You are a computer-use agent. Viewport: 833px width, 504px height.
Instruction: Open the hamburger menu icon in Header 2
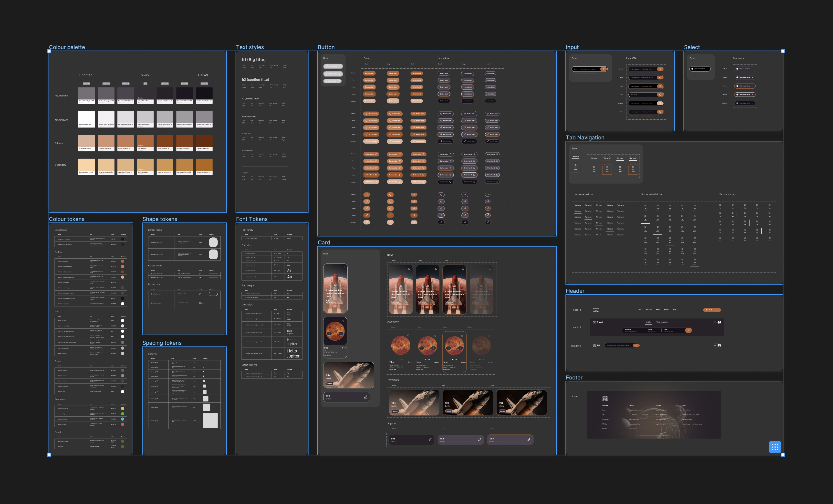pyautogui.click(x=715, y=322)
